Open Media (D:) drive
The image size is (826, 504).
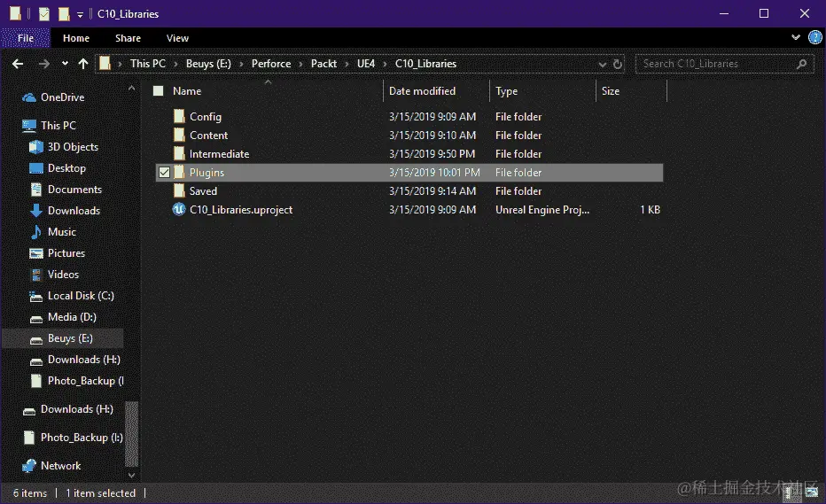click(63, 317)
